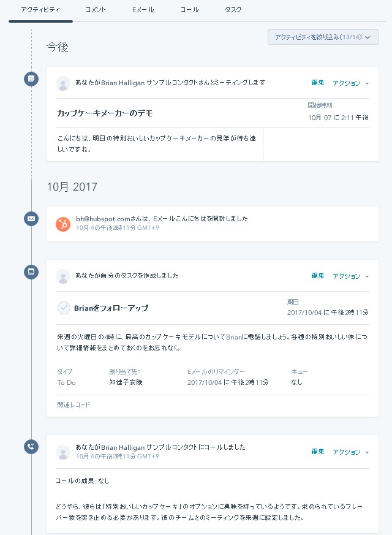Viewport: 392px width, 535px height.
Task: Click the meeting icon on the timeline
Action: pyautogui.click(x=31, y=79)
